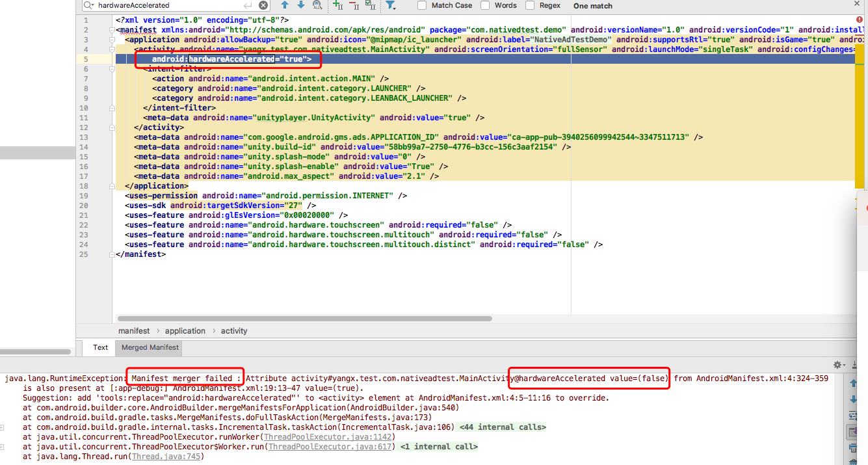Click the 'One match' search result label
The height and width of the screenshot is (465, 868).
click(x=593, y=5)
